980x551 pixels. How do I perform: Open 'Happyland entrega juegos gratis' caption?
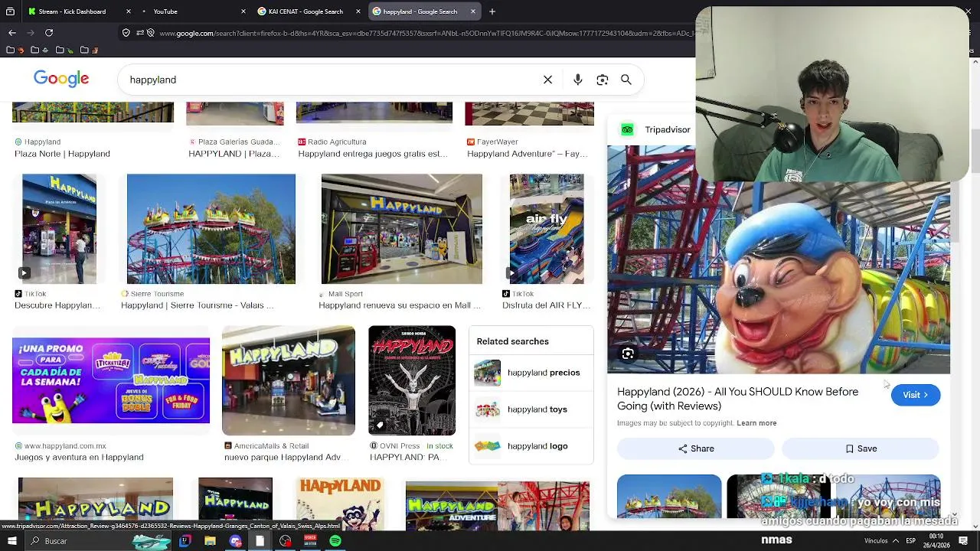click(373, 154)
